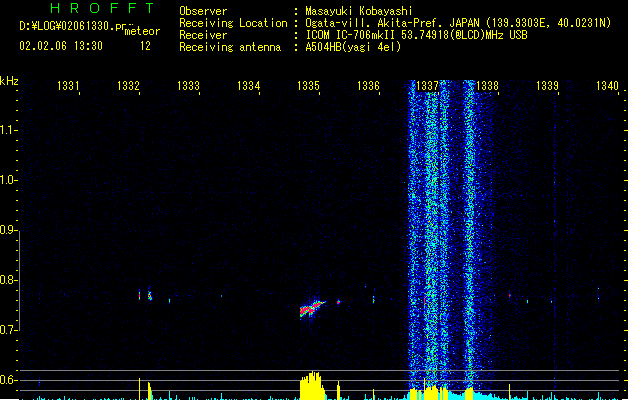Click time axis marker 1332
Image resolution: width=629 pixels, height=400 pixels.
[128, 86]
